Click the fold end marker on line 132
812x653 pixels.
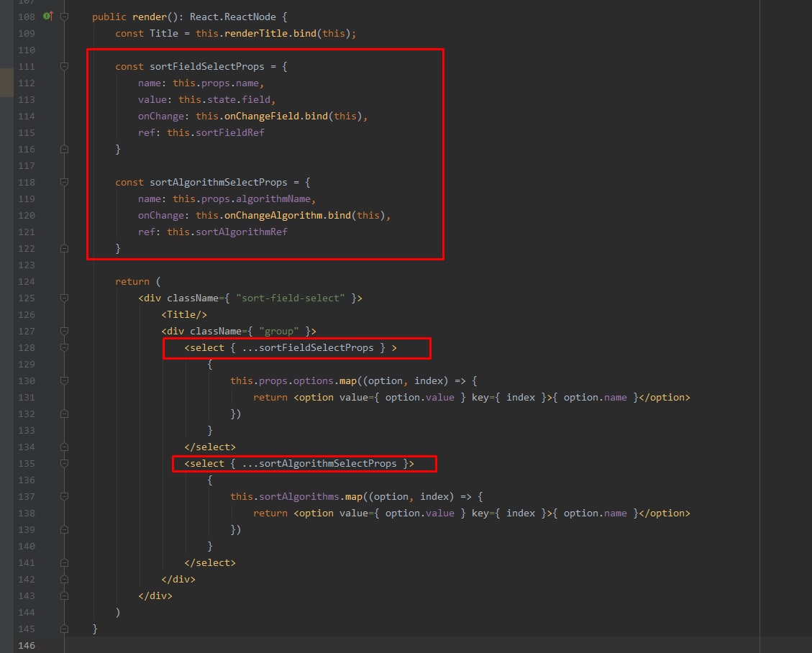pyautogui.click(x=64, y=414)
